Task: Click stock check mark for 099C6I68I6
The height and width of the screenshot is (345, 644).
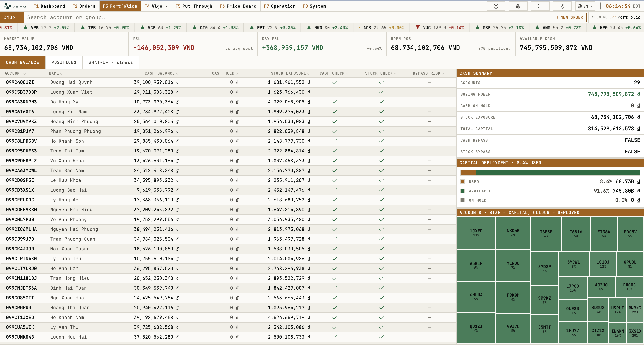Action: pyautogui.click(x=381, y=112)
